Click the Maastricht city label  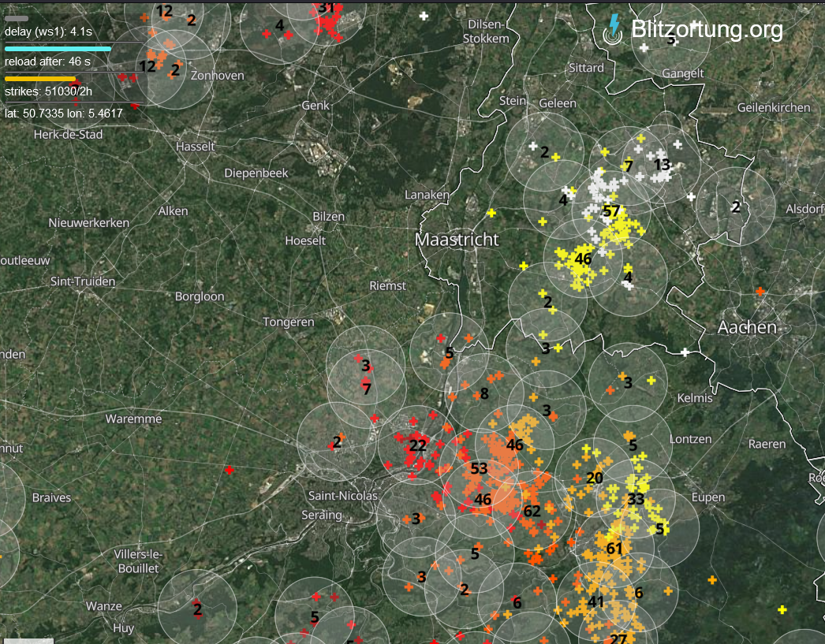pyautogui.click(x=457, y=240)
